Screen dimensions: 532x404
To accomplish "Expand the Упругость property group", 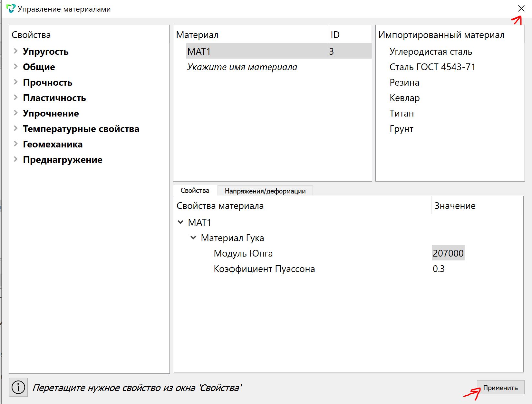I will coord(15,51).
